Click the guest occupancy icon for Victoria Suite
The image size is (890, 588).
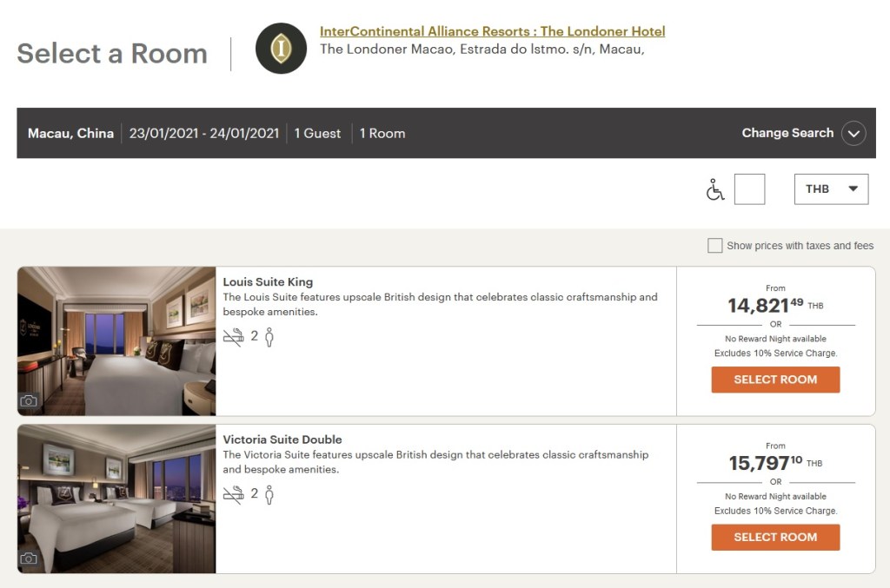point(269,494)
